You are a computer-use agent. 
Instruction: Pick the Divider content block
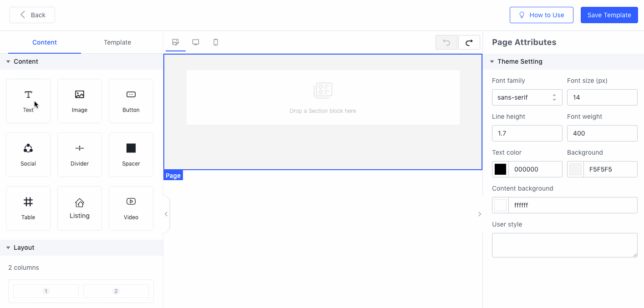[x=80, y=154]
